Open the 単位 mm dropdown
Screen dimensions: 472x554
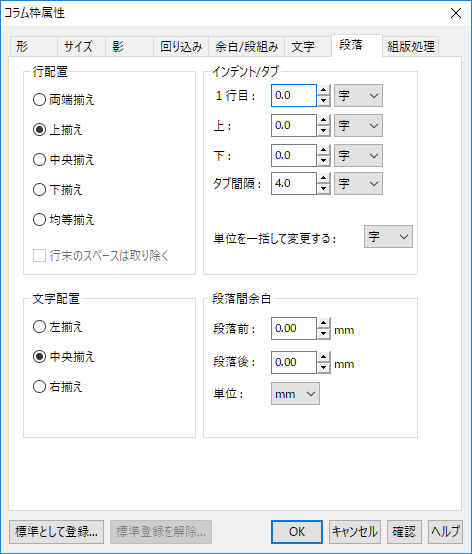(295, 393)
